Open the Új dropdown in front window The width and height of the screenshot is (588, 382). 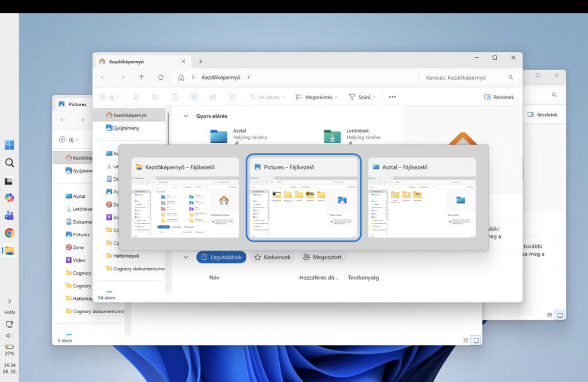(x=109, y=97)
